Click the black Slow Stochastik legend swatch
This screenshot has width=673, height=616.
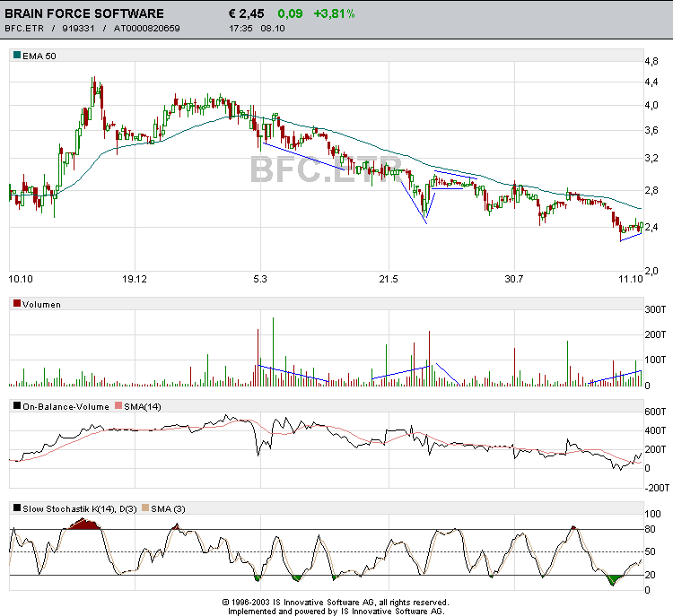click(x=16, y=508)
